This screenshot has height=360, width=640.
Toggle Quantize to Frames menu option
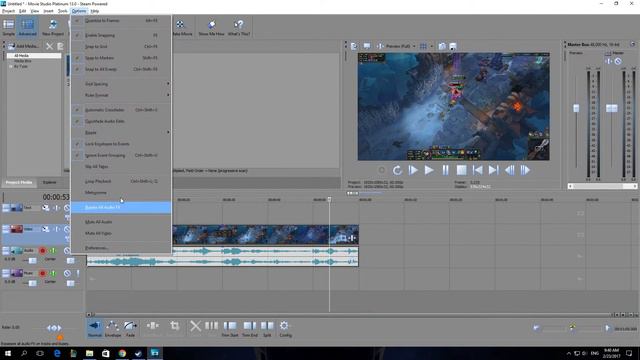click(121, 20)
